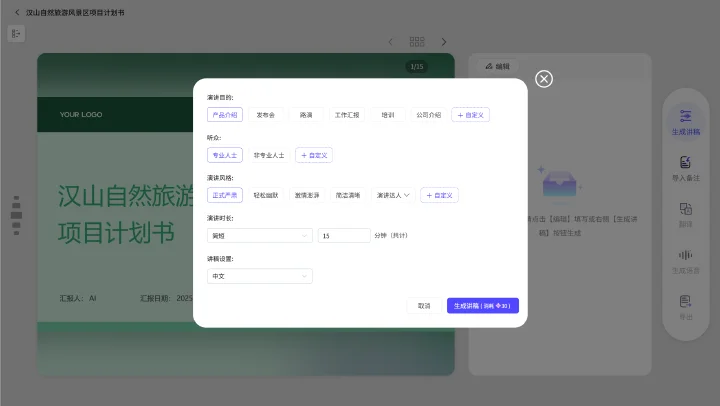
Task: Add custom speech style via 自定义
Action: 439,195
